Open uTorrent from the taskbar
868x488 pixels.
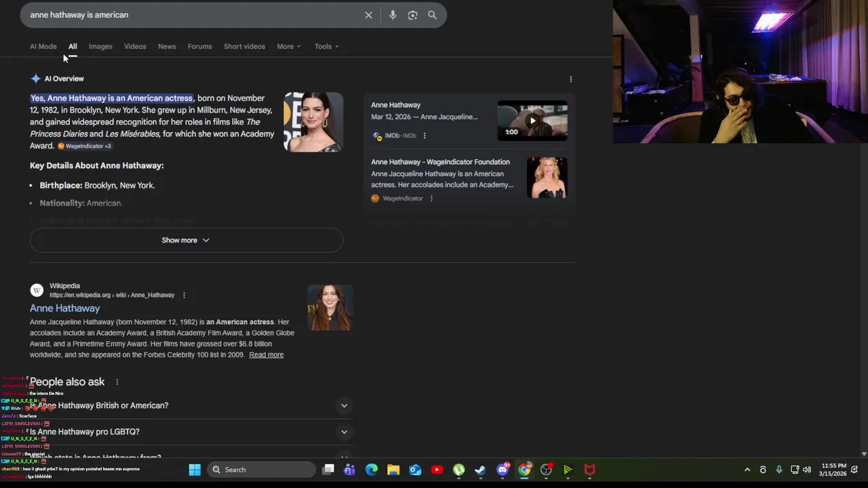pos(459,470)
